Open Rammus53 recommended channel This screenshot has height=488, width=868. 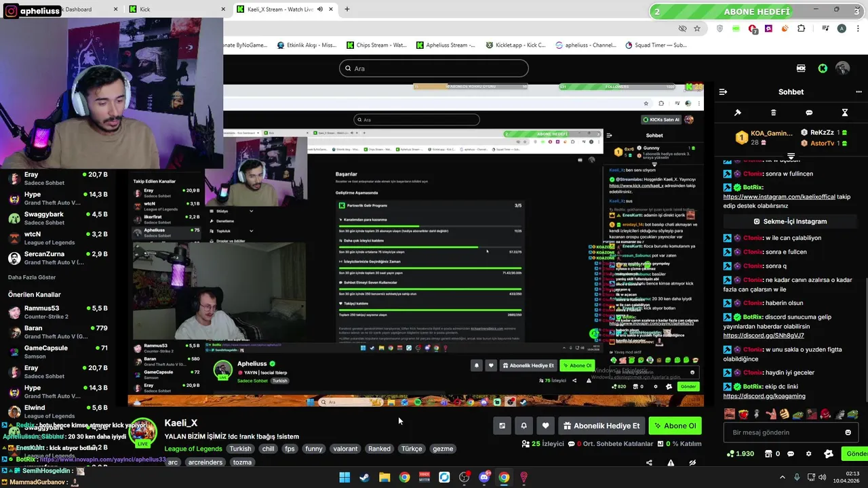(x=58, y=312)
